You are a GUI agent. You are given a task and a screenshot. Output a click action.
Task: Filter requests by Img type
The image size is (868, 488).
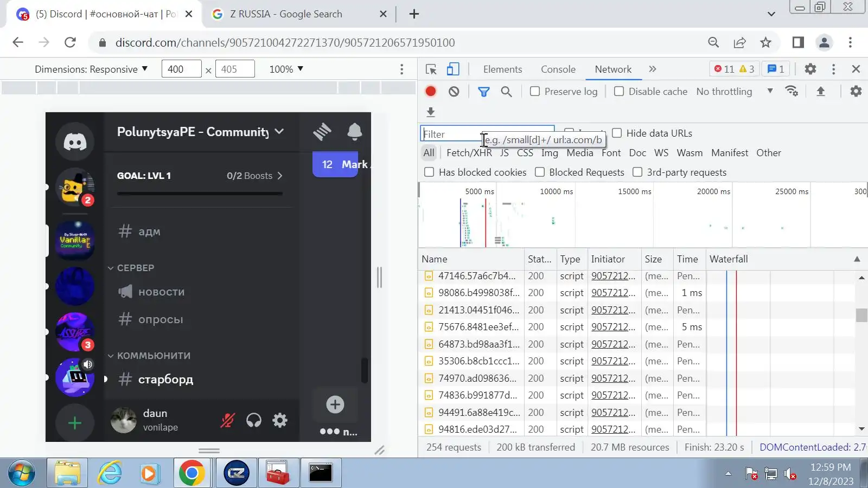point(550,153)
